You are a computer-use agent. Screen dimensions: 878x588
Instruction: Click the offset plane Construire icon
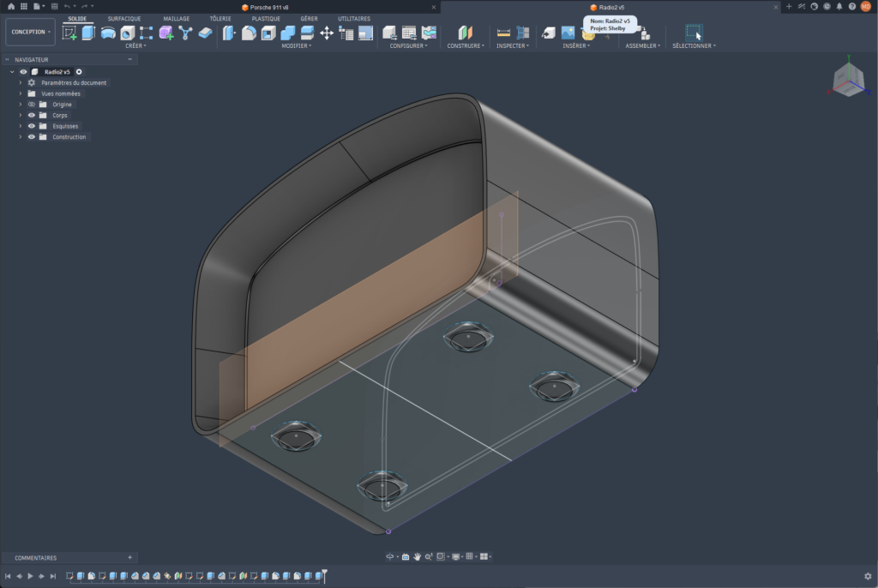click(x=466, y=33)
